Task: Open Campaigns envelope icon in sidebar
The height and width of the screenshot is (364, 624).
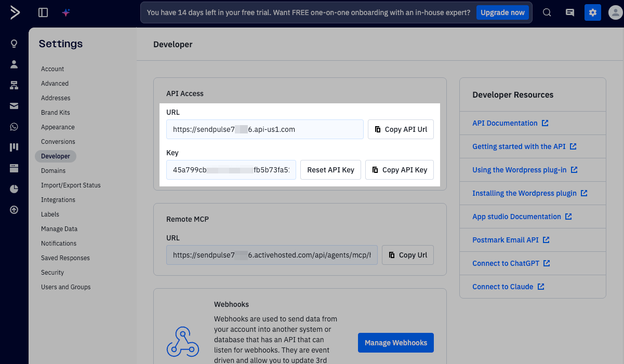Action: click(14, 106)
